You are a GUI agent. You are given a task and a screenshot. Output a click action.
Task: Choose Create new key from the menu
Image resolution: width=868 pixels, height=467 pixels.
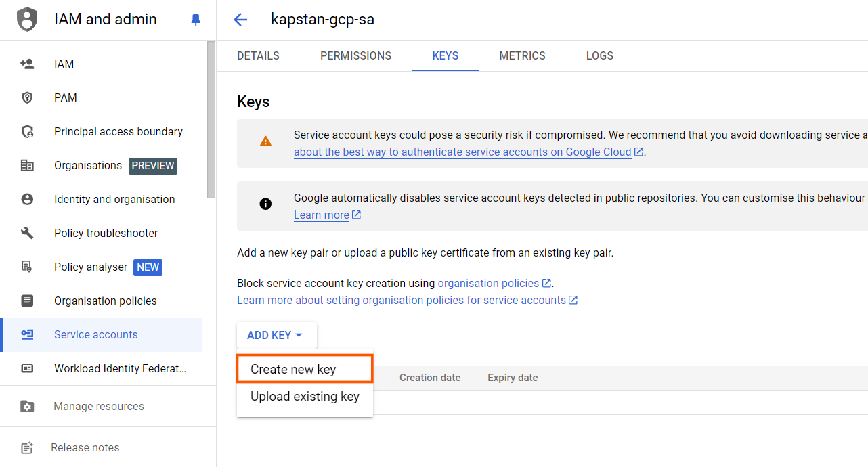(305, 369)
